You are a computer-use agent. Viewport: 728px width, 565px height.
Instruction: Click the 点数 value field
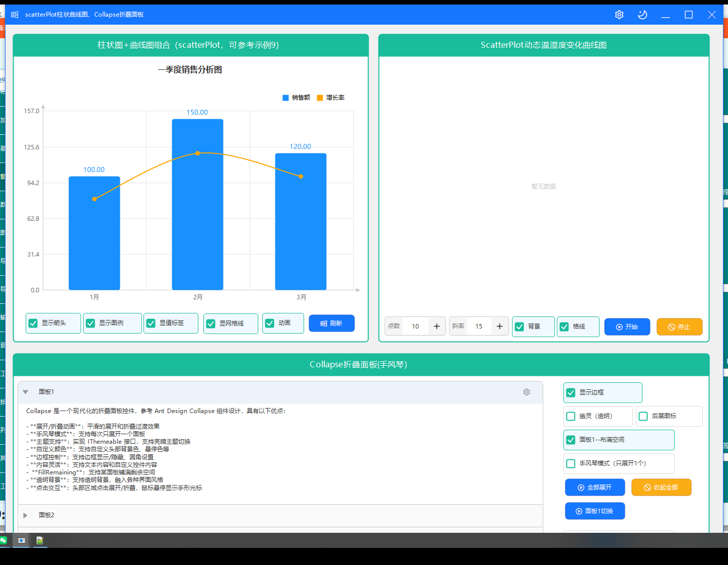[x=415, y=327]
